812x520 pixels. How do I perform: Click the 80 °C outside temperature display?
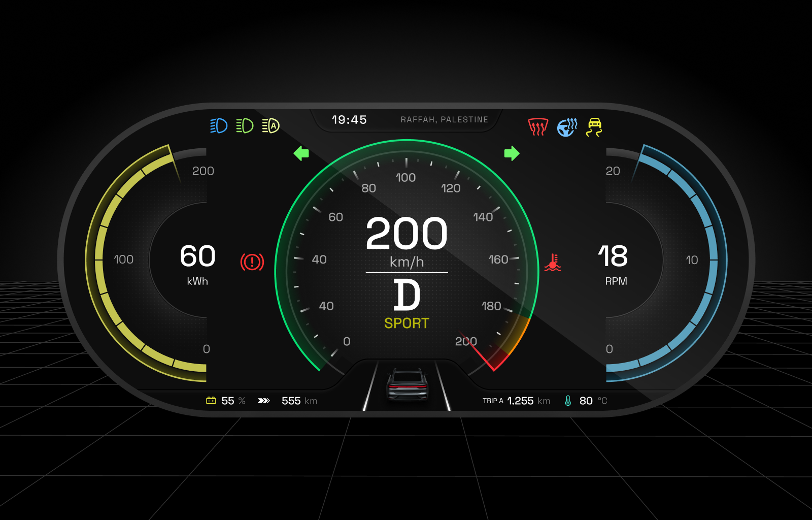(586, 401)
